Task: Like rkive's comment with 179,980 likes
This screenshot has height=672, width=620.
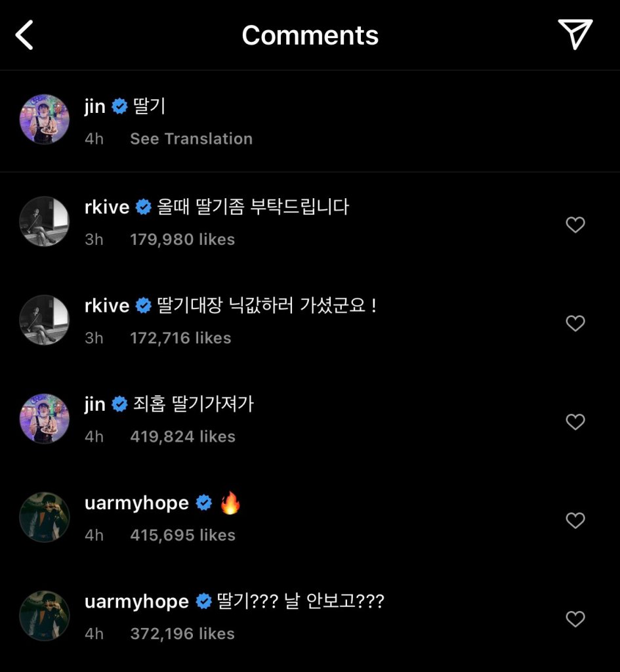Action: click(x=575, y=225)
